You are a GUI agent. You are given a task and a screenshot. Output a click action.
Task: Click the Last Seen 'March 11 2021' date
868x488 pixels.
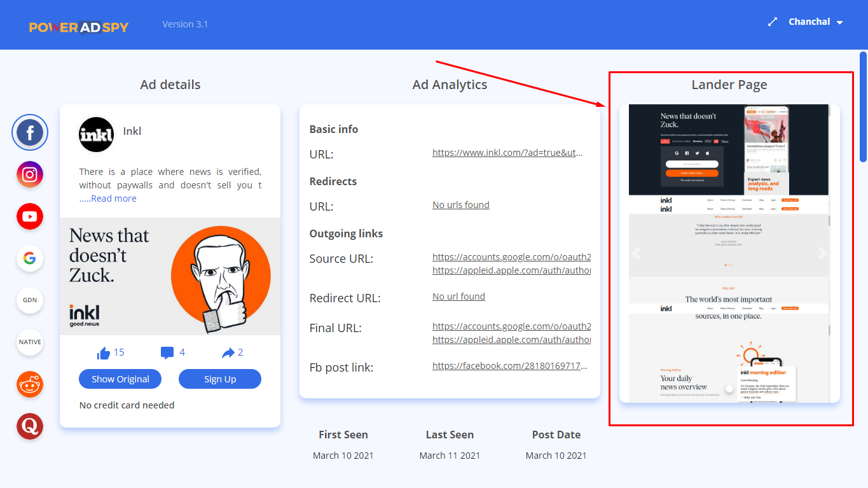pos(450,456)
